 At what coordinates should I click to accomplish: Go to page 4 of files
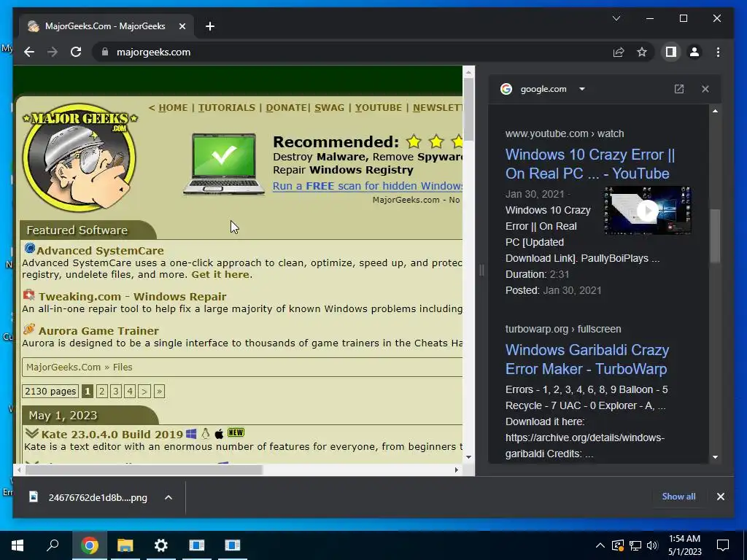130,392
